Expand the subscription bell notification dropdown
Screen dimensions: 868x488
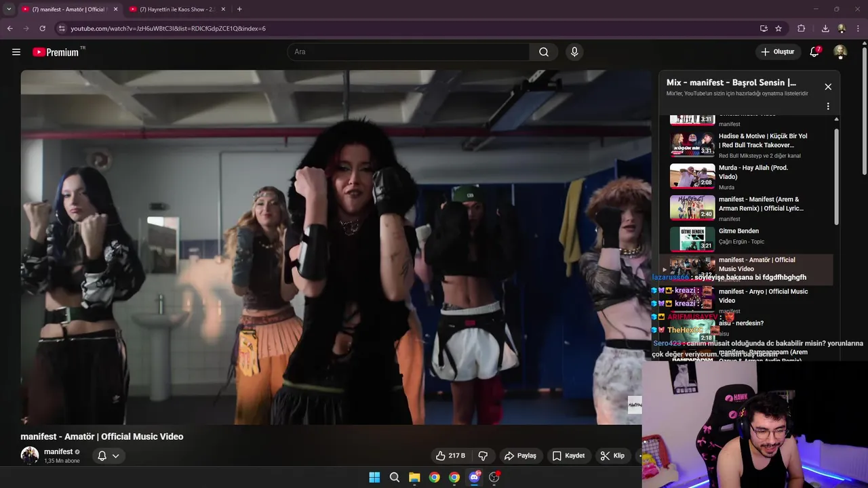click(x=108, y=455)
